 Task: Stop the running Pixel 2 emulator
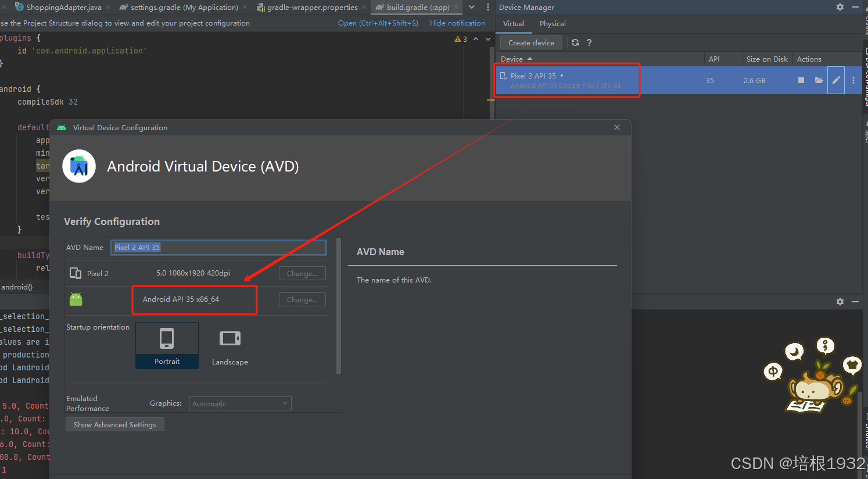pyautogui.click(x=801, y=80)
